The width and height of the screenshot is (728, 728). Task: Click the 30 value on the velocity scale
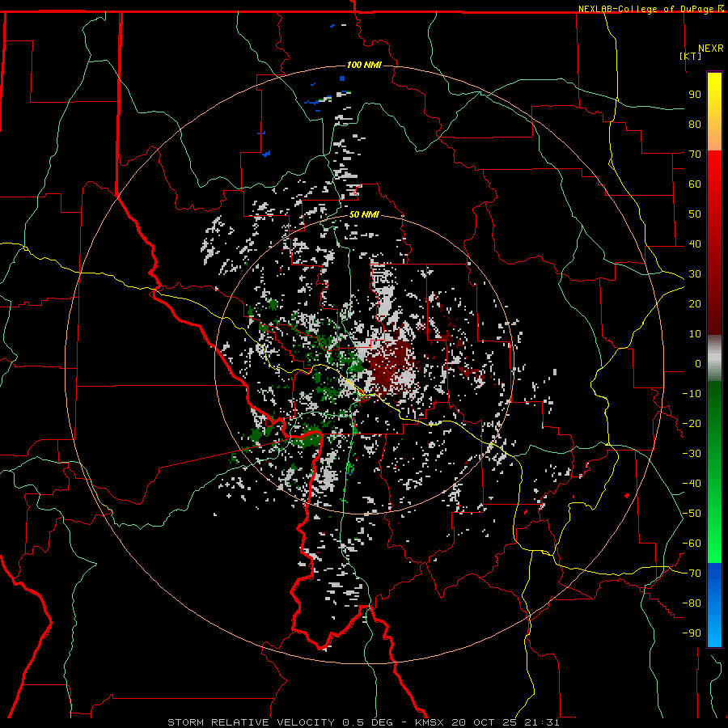pyautogui.click(x=695, y=274)
